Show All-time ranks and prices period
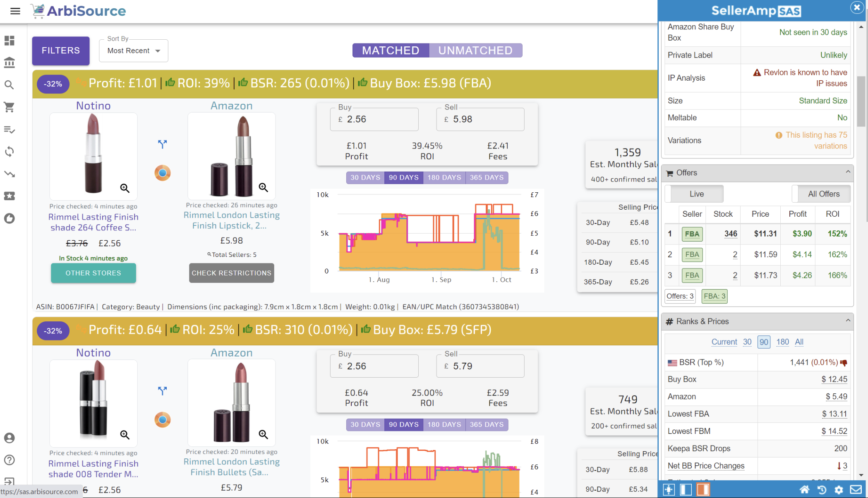Viewport: 868px width, 498px height. click(799, 342)
